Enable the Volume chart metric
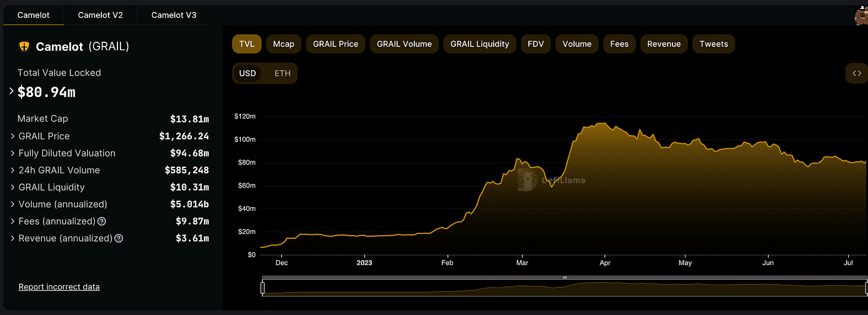The width and height of the screenshot is (868, 315). [x=577, y=43]
